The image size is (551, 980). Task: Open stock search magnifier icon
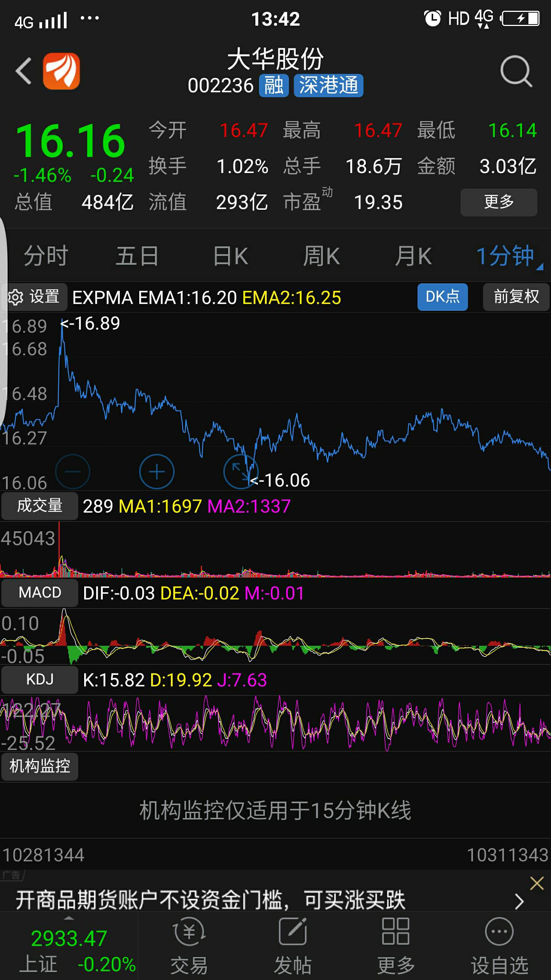(x=516, y=71)
